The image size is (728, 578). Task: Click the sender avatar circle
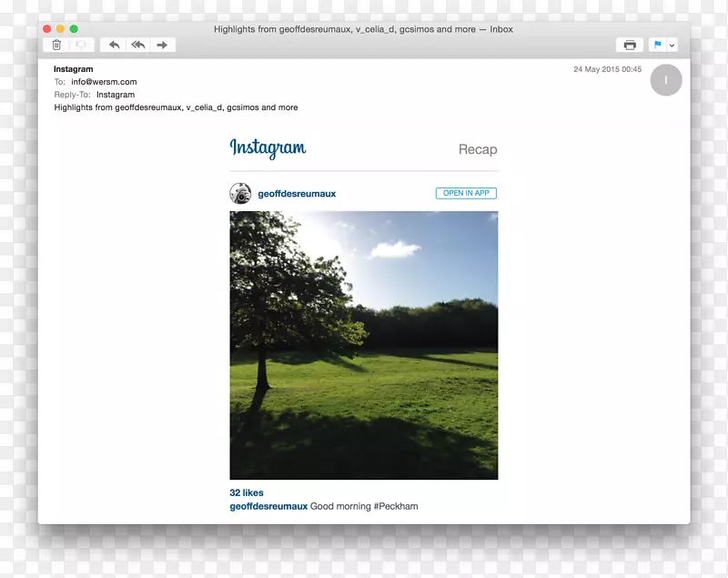[x=665, y=80]
